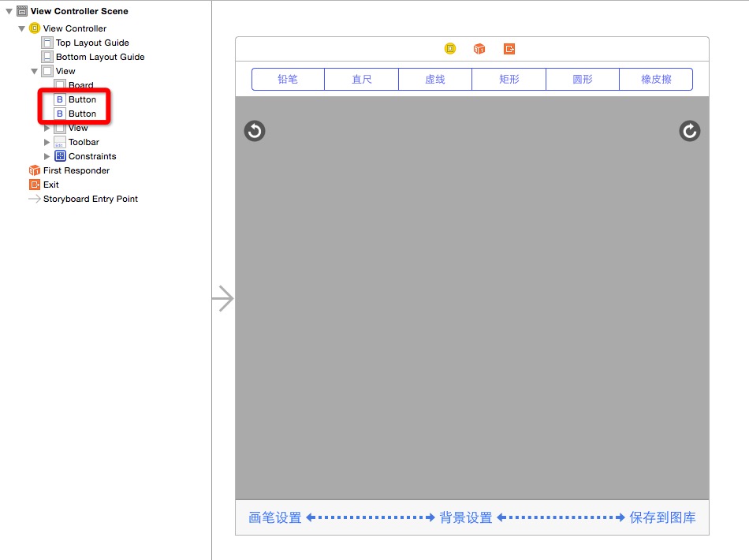Select the 虚线 segment
The image size is (749, 560).
pyautogui.click(x=435, y=80)
